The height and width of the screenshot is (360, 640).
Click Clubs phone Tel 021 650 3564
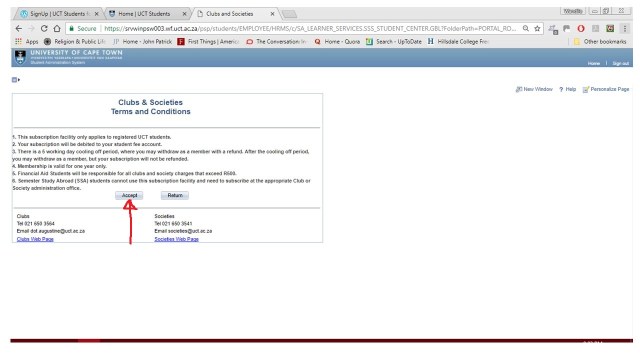36,224
